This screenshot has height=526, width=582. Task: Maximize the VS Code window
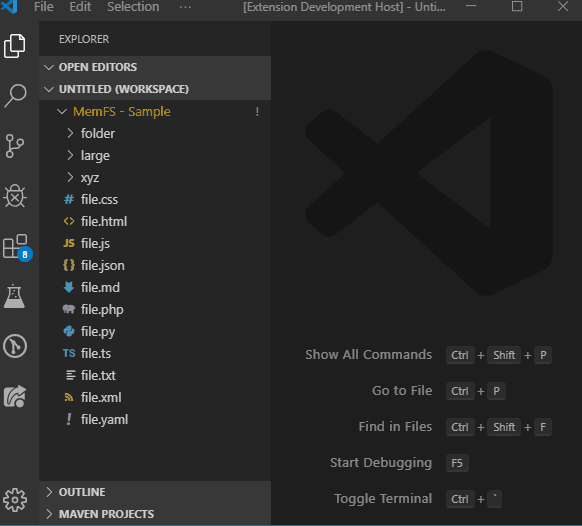[517, 6]
